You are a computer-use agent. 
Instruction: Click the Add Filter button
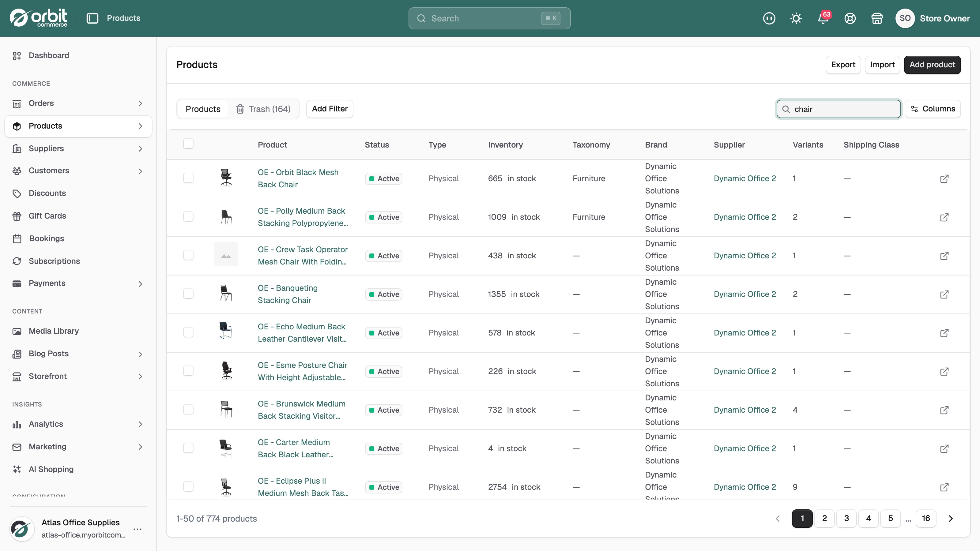point(330,109)
